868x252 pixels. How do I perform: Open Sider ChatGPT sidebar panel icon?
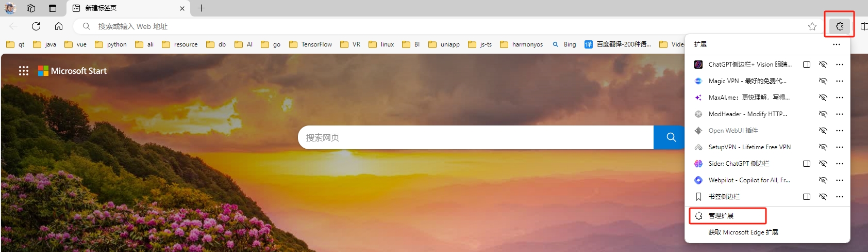click(807, 164)
